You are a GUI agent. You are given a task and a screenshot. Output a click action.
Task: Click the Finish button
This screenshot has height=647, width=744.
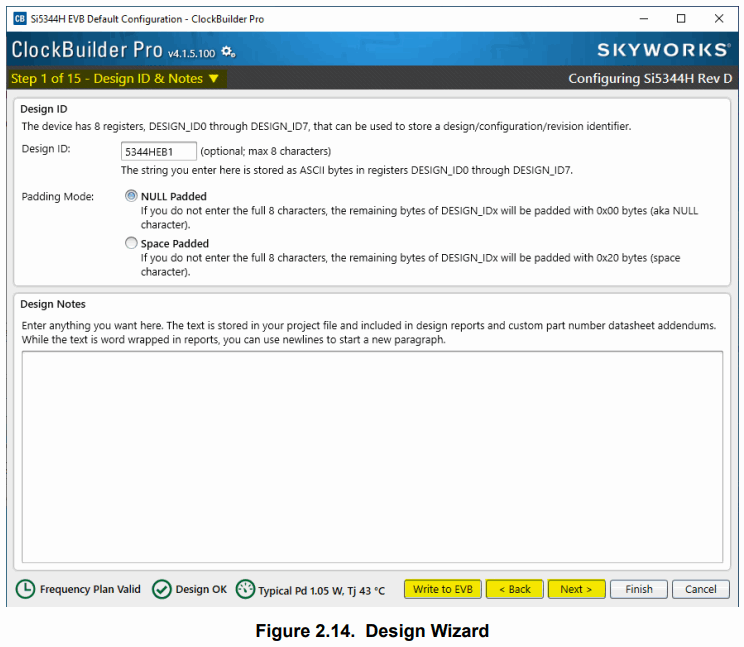tap(639, 589)
